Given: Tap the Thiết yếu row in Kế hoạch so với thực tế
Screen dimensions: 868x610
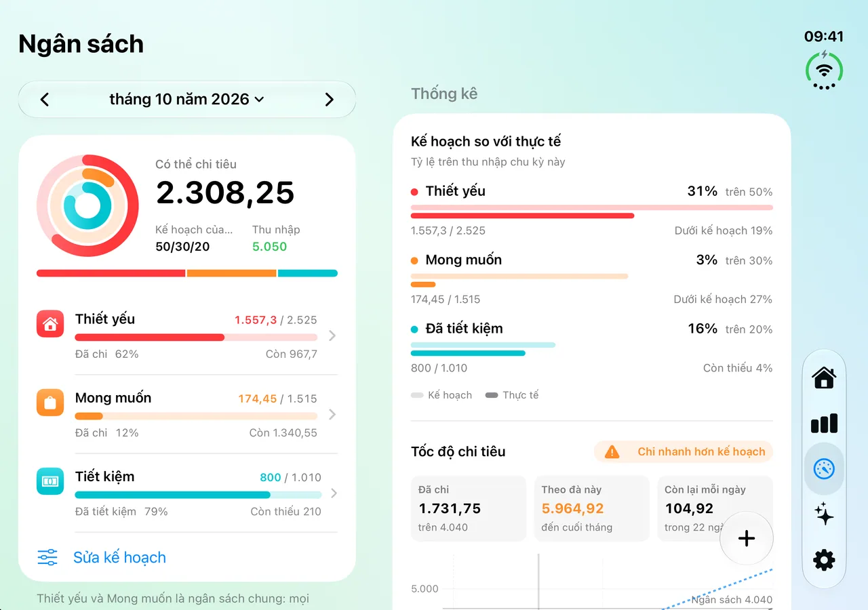Looking at the screenshot, I should 592,210.
